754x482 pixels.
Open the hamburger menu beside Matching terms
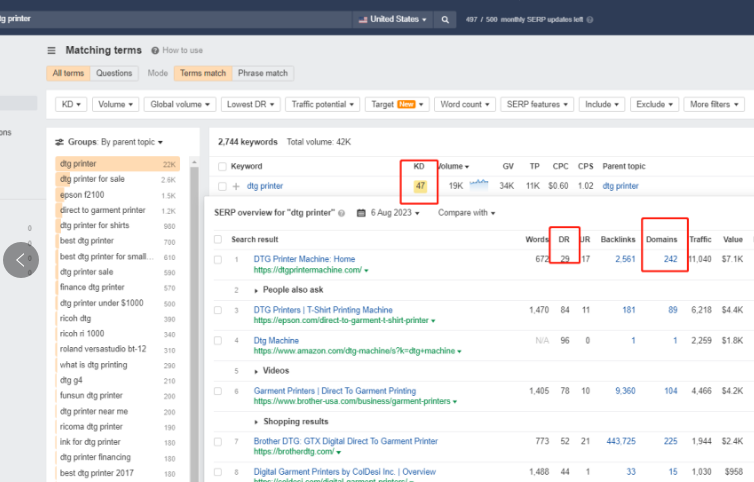click(x=52, y=50)
